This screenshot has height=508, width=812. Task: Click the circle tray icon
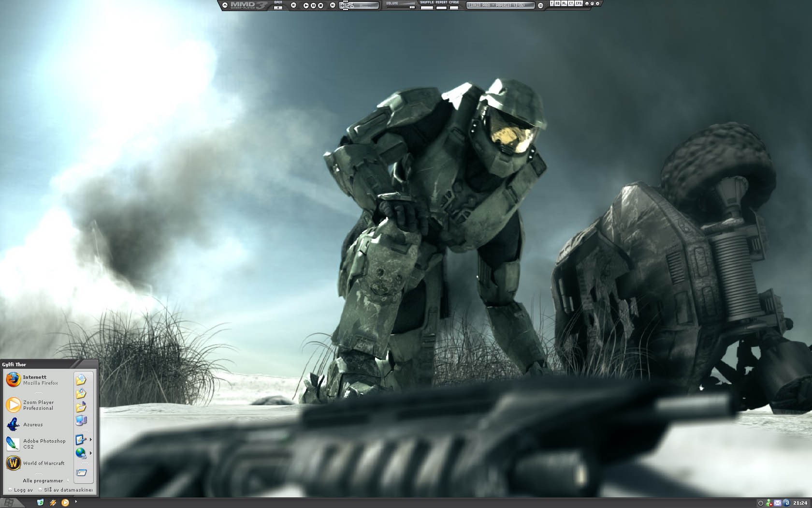pos(760,503)
